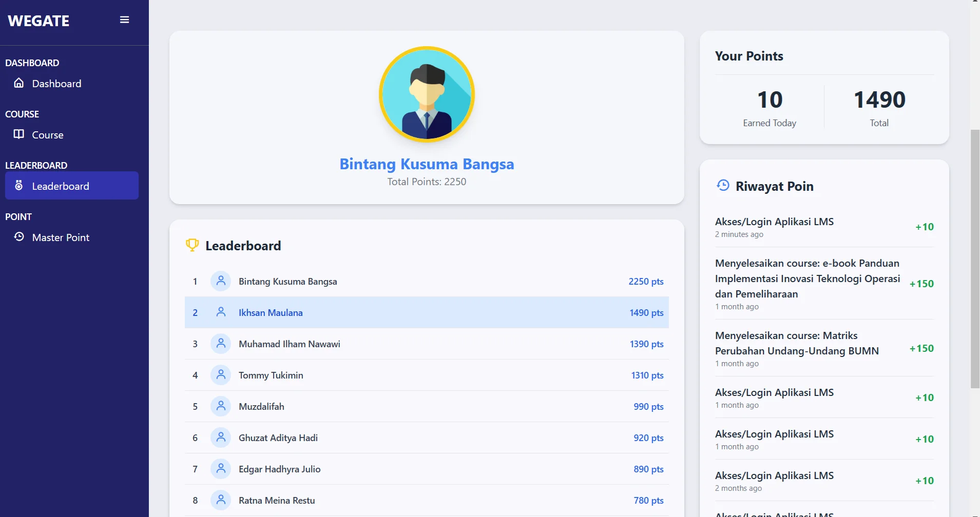
Task: Select Muhamad Ilham Nawawi leaderboard row
Action: point(289,344)
